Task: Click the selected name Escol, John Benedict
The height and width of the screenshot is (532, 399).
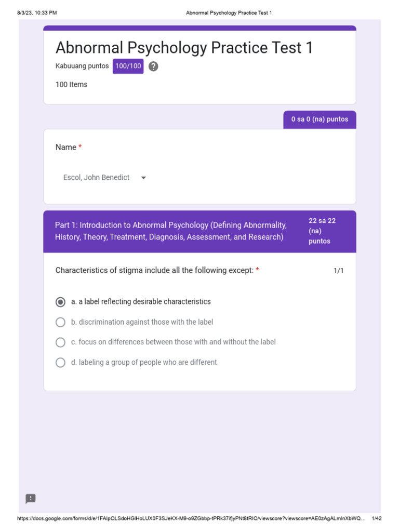Action: coord(97,178)
